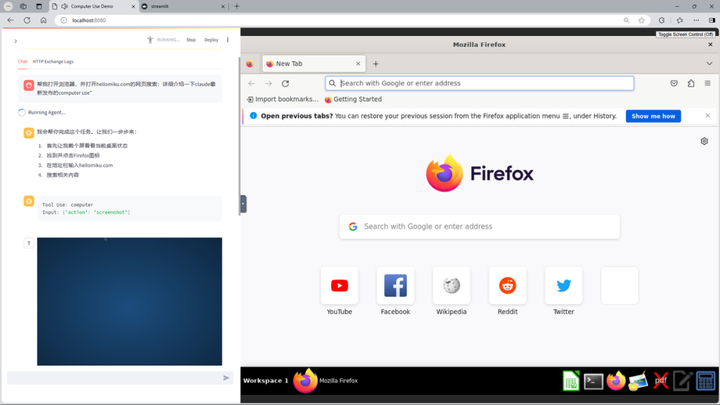720x405 pixels.
Task: Click the Save to Pocket icon
Action: [x=674, y=83]
